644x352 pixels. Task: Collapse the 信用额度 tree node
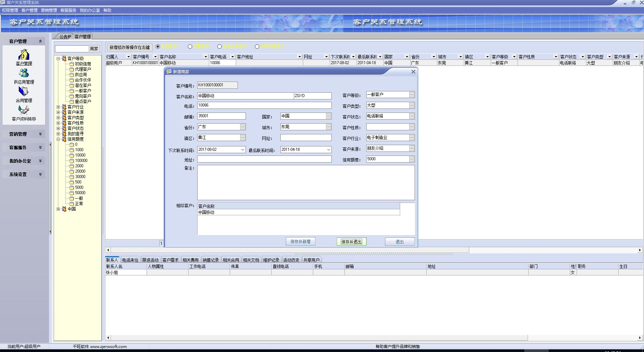point(58,139)
